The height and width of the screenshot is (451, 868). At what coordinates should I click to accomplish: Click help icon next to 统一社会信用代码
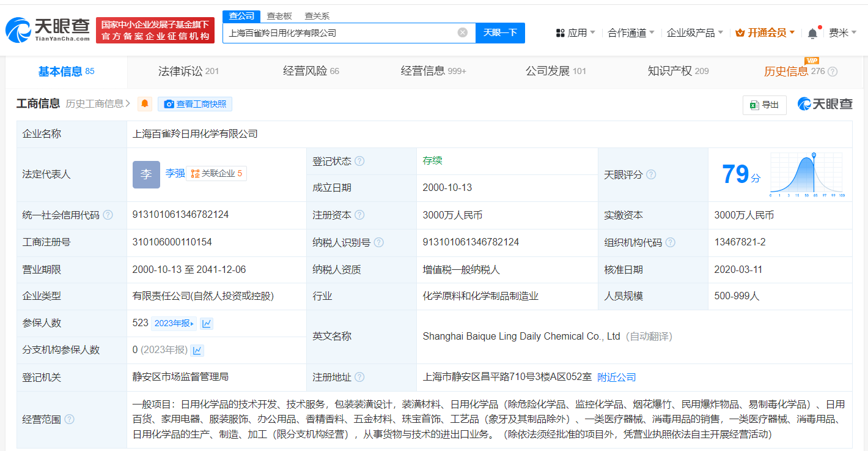108,215
